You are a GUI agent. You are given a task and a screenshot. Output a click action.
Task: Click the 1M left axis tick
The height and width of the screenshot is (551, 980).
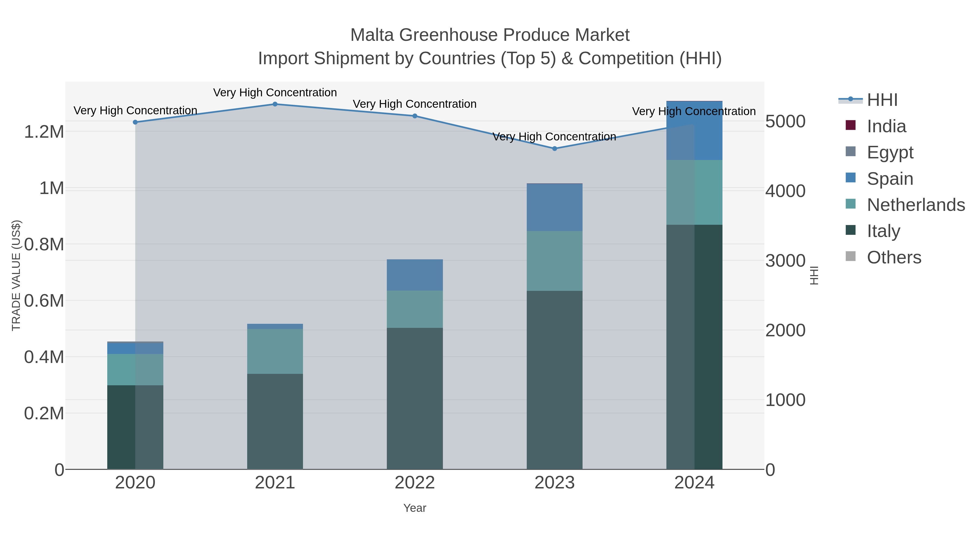point(52,188)
